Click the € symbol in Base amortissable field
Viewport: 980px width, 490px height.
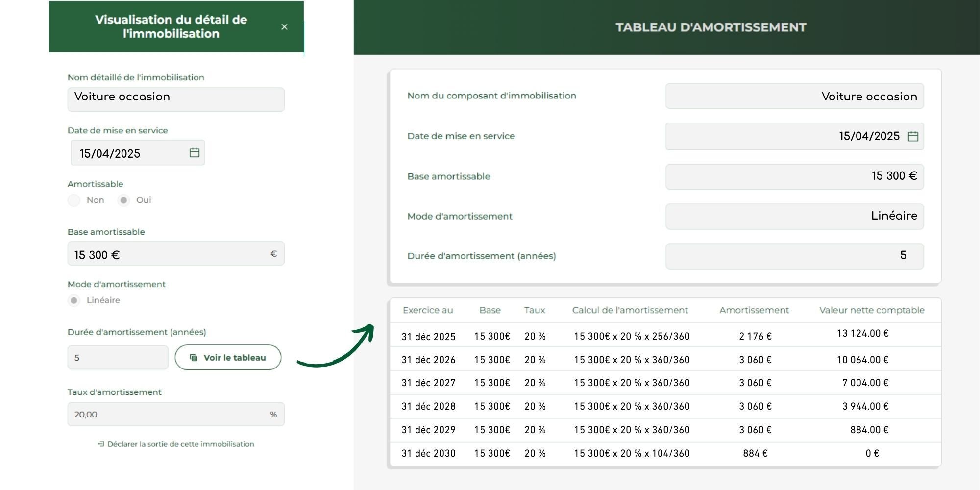tap(273, 253)
